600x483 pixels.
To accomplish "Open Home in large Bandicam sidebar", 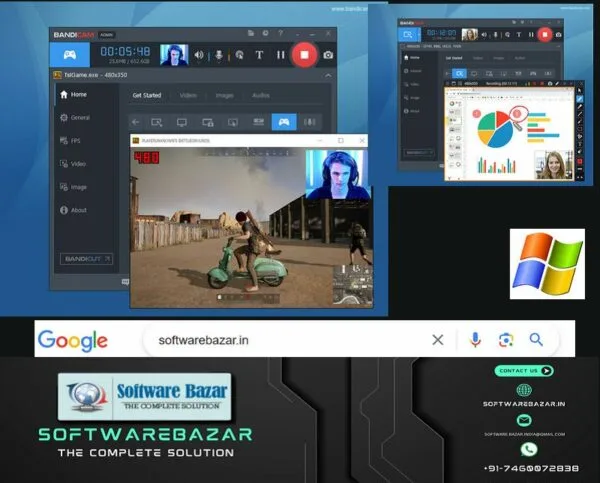I will coord(73,95).
